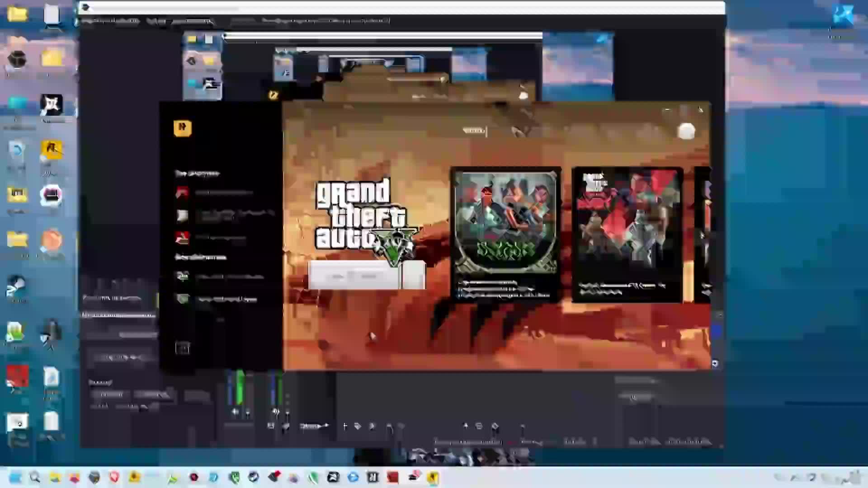The height and width of the screenshot is (488, 868).
Task: Select the green shield game entry in the launcher sidebar
Action: (183, 299)
